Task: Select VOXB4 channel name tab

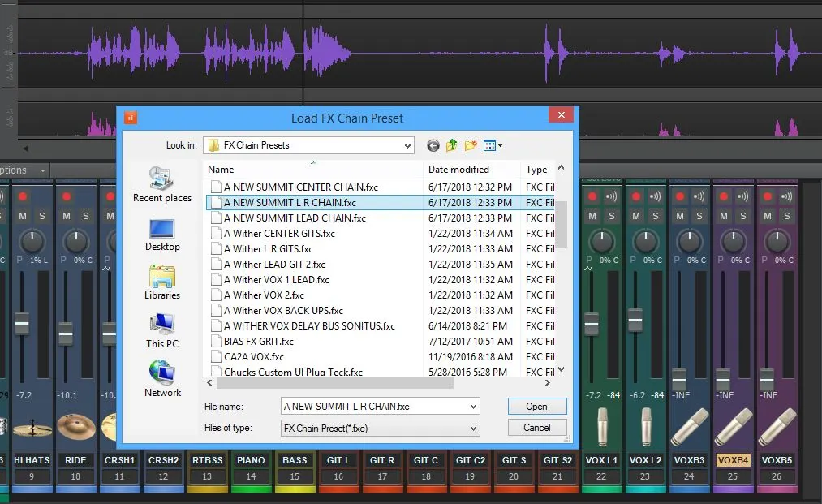Action: (x=733, y=460)
